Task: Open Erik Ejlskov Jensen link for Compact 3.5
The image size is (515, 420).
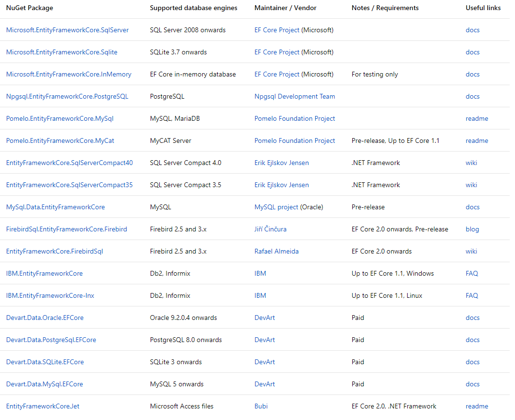Action: pyautogui.click(x=282, y=185)
